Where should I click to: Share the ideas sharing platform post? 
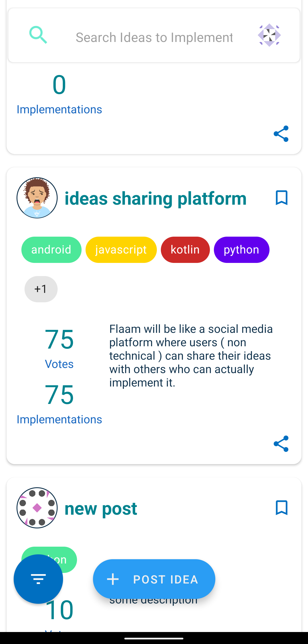[281, 444]
